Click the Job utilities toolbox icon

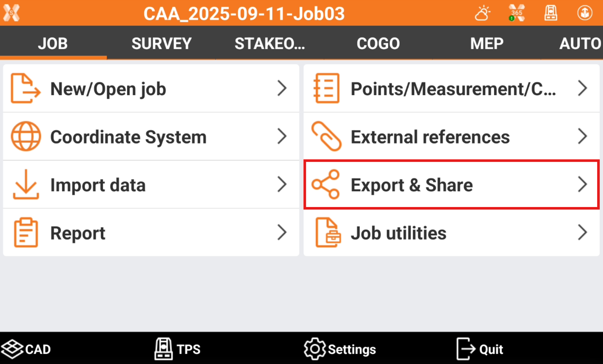click(x=328, y=233)
